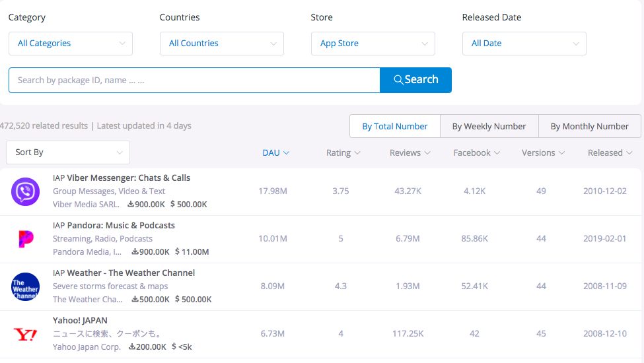Open the All Date dropdown
Viewport: 644px width, 363px height.
pyautogui.click(x=524, y=44)
